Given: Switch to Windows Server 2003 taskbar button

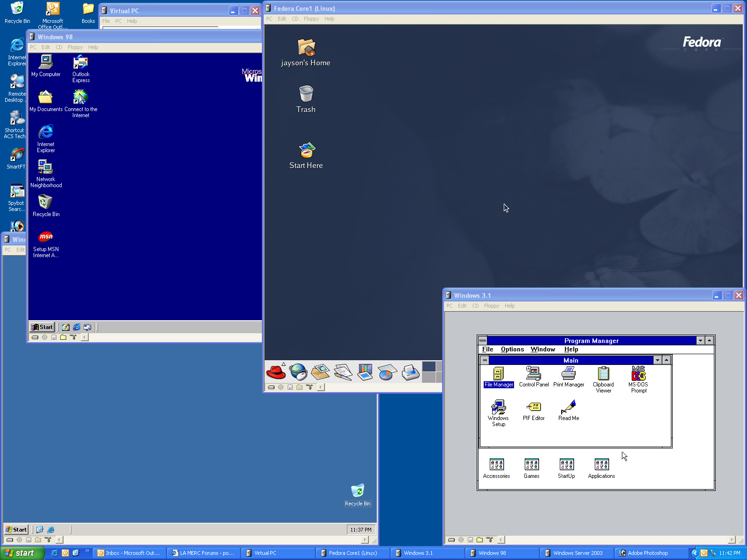Looking at the screenshot, I should click(576, 553).
